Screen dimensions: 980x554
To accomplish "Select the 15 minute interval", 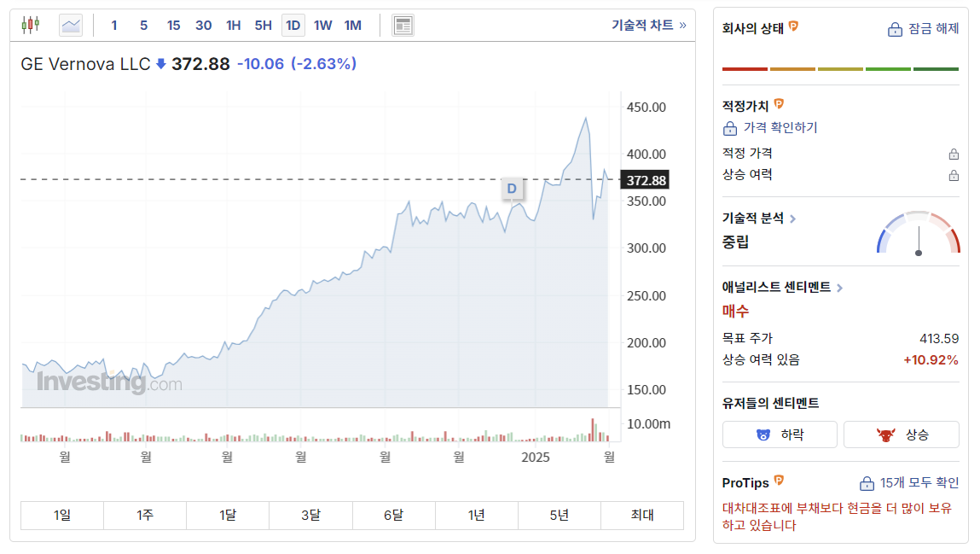I will click(174, 25).
